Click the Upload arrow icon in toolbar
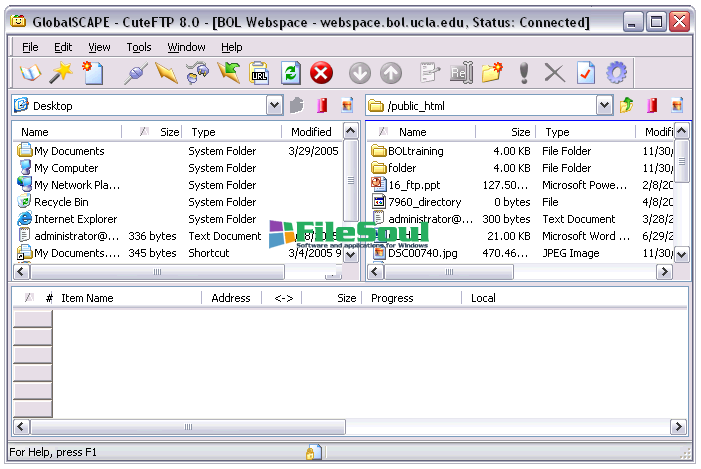701x469 pixels. (391, 72)
